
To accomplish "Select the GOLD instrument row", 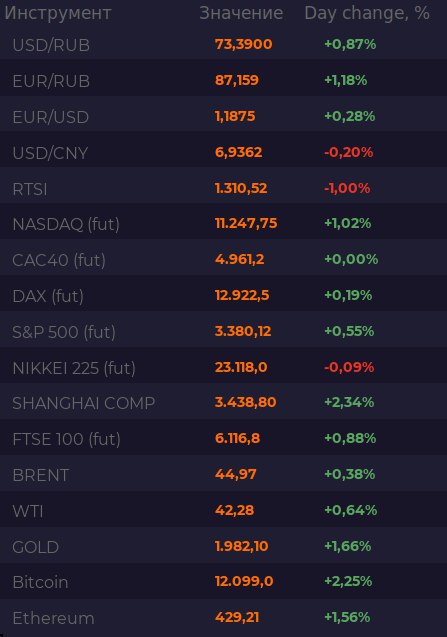I will (x=224, y=546).
